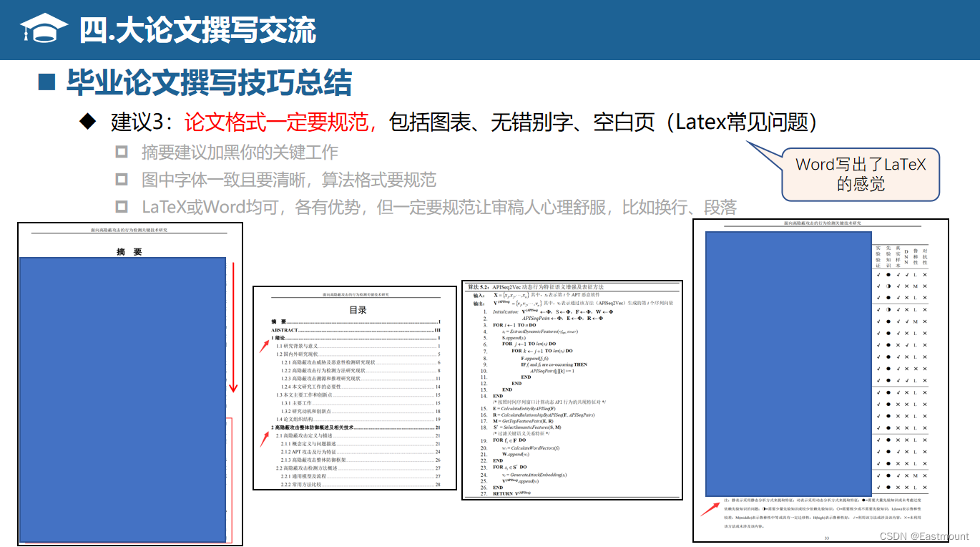980x547 pixels.
Task: Open the table of contents page thumbnail 目录
Action: coord(355,387)
